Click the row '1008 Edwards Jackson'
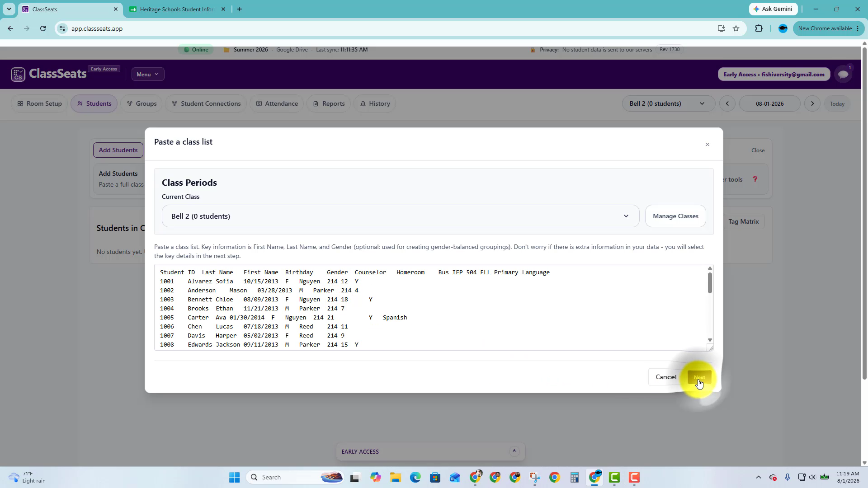 click(259, 345)
